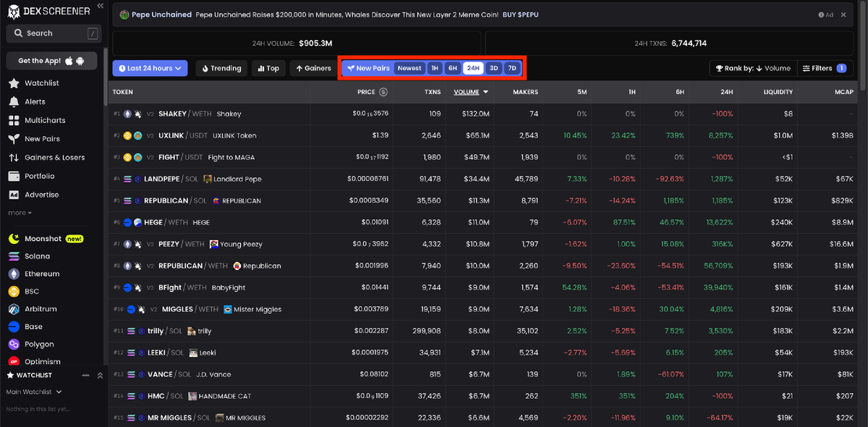Open the trilly / SOL pair row
The width and height of the screenshot is (868, 427).
click(483, 331)
